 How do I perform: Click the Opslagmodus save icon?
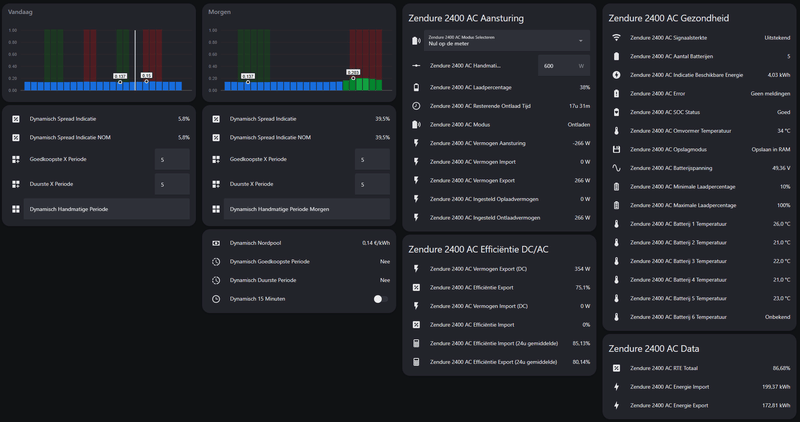tap(616, 150)
